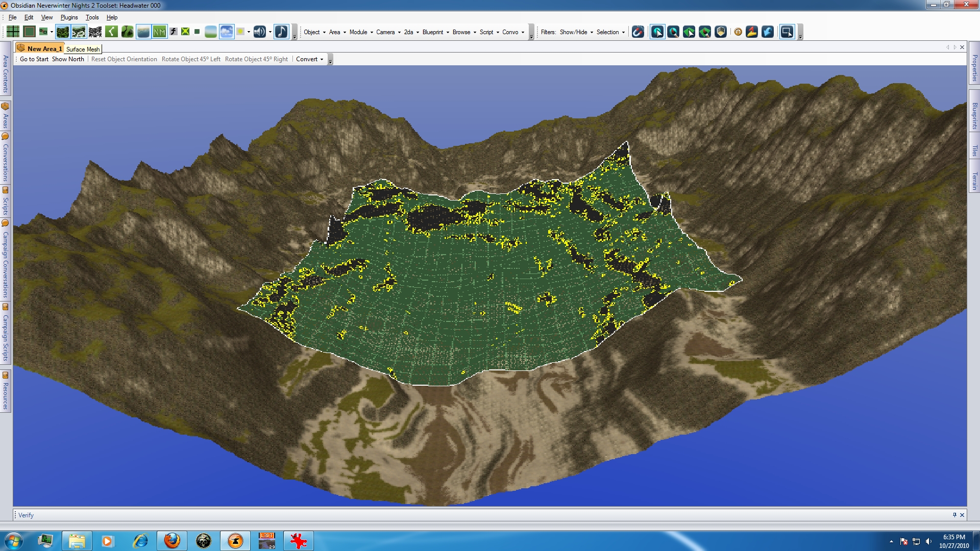Image resolution: width=980 pixels, height=551 pixels.
Task: Click the NM normal map icon
Action: point(159,32)
